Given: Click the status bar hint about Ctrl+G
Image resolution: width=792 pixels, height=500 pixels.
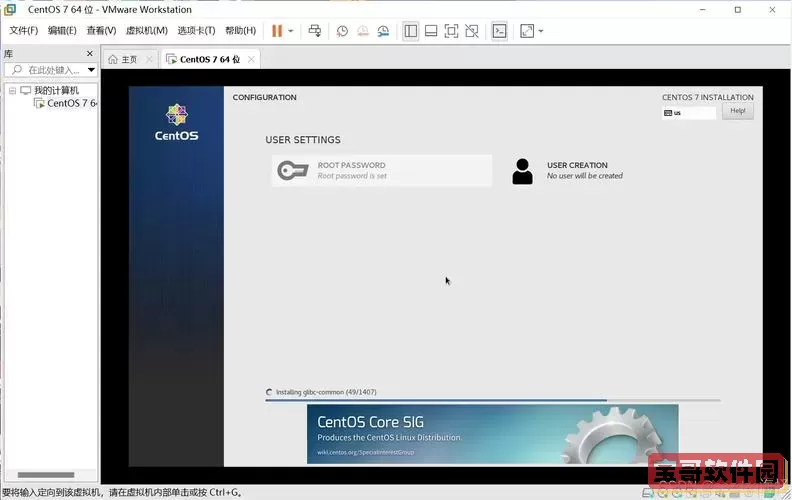Looking at the screenshot, I should coord(122,492).
